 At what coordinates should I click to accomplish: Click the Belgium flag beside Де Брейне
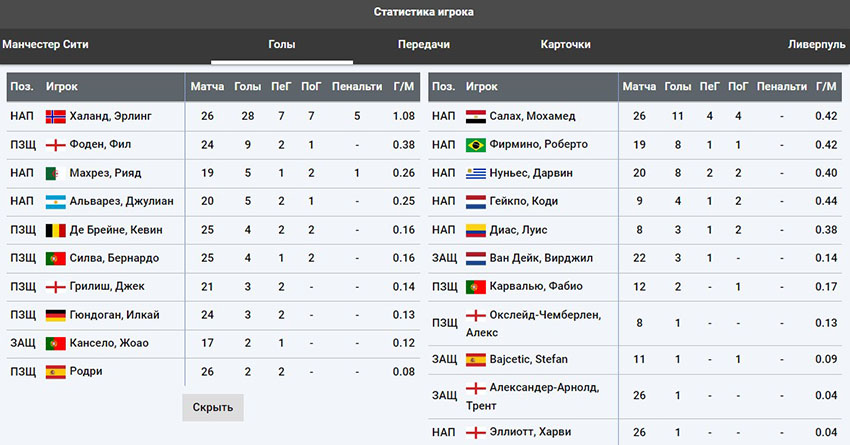56,230
